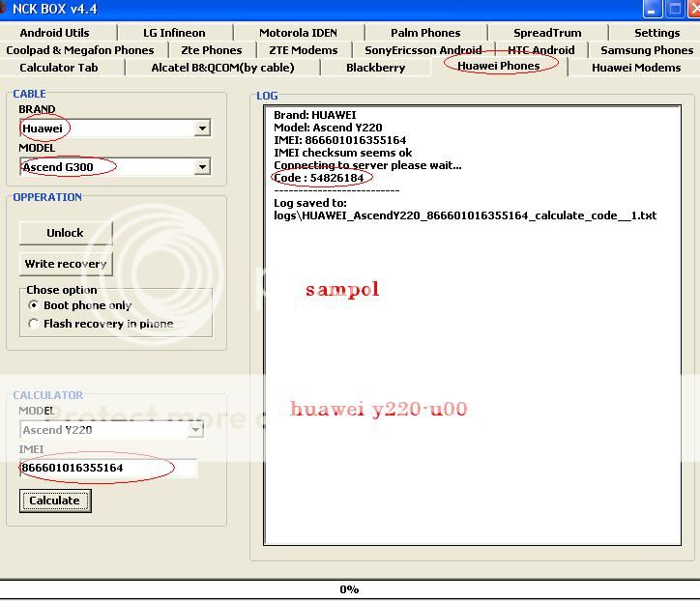Click into the IMEI input field

coord(108,468)
